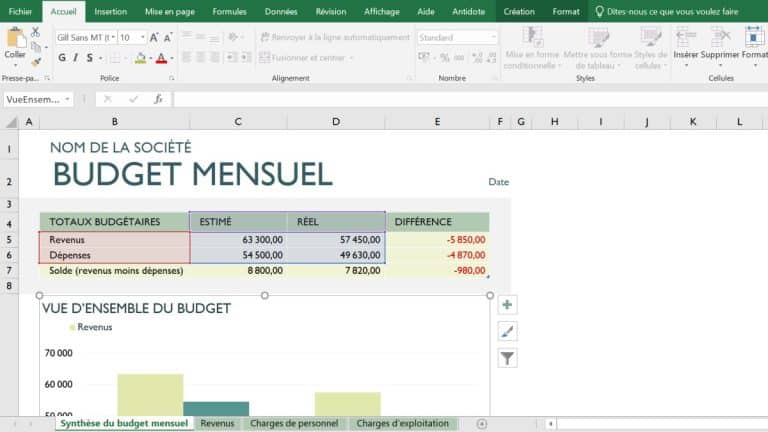Switch to the Charges de personnel sheet

click(x=294, y=423)
